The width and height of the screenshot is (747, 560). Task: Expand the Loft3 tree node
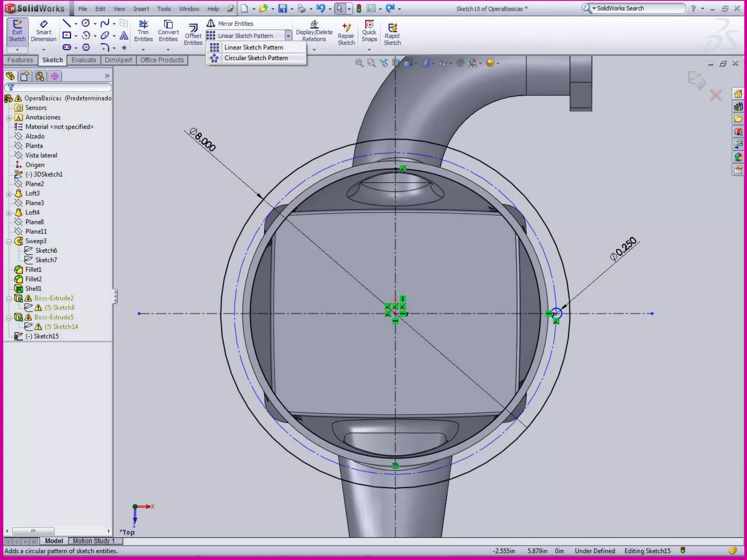coord(9,194)
